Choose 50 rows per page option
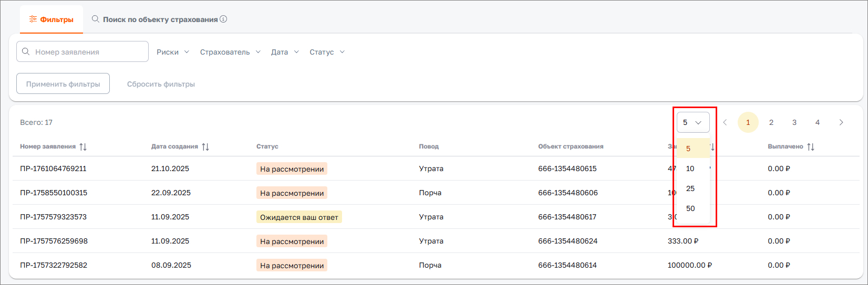This screenshot has width=868, height=285. click(690, 208)
